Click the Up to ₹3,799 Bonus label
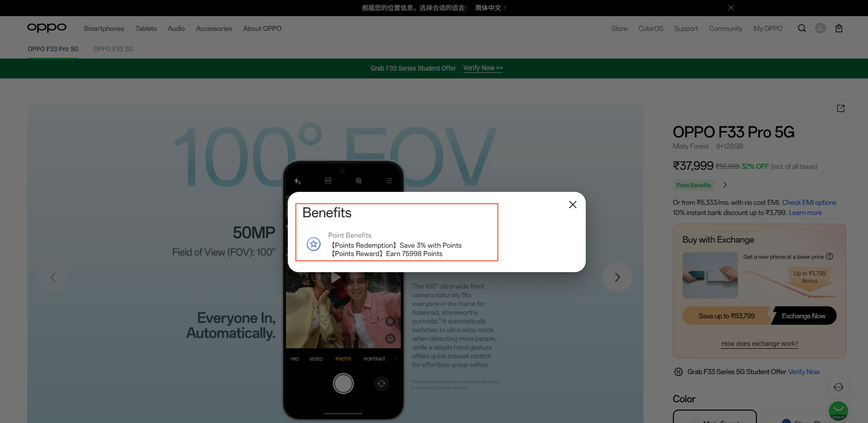 click(x=810, y=277)
